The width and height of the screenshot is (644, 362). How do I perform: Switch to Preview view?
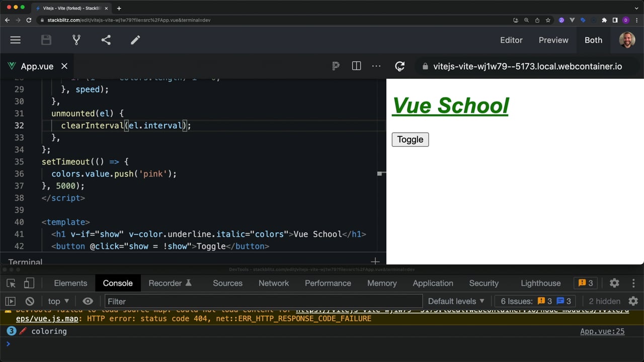pyautogui.click(x=553, y=40)
